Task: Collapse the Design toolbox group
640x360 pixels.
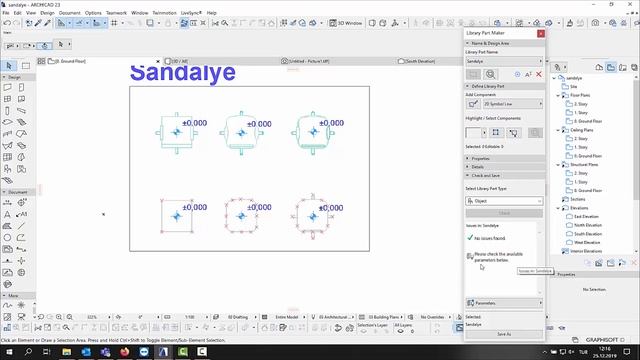Action: tap(18, 77)
